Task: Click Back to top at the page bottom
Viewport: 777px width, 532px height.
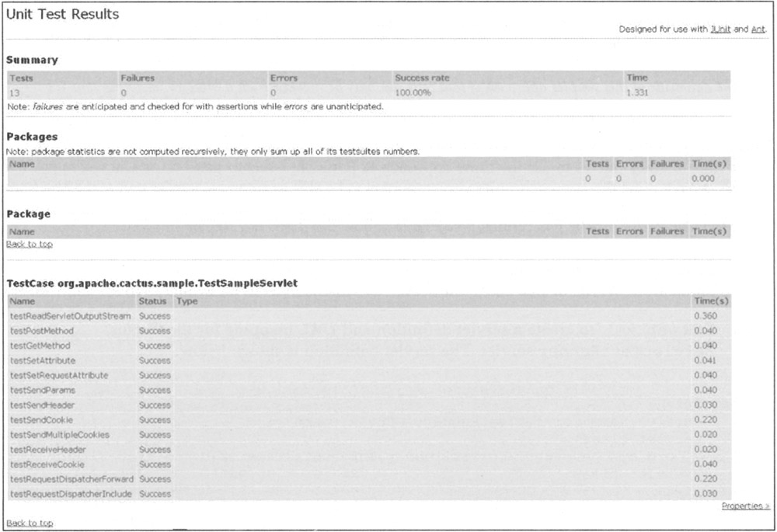Action: [30, 523]
